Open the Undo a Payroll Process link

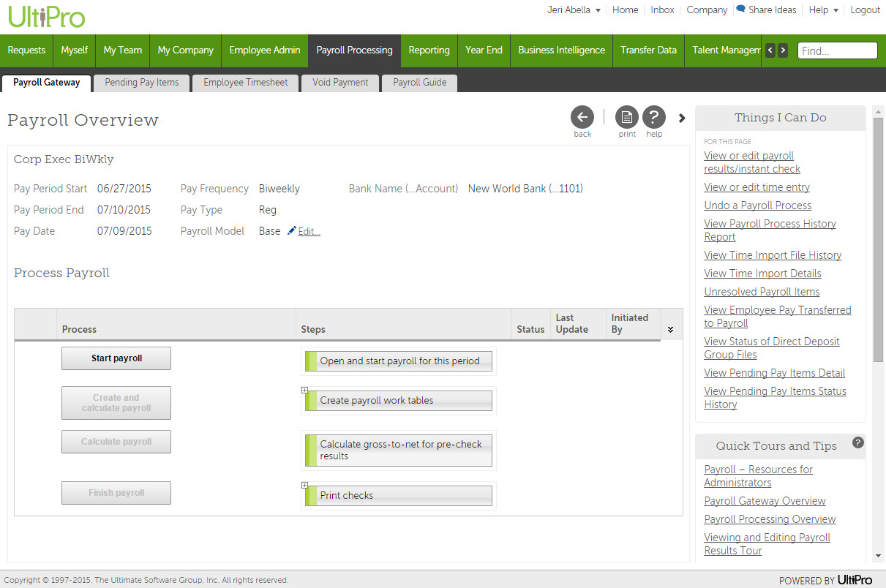pyautogui.click(x=757, y=206)
